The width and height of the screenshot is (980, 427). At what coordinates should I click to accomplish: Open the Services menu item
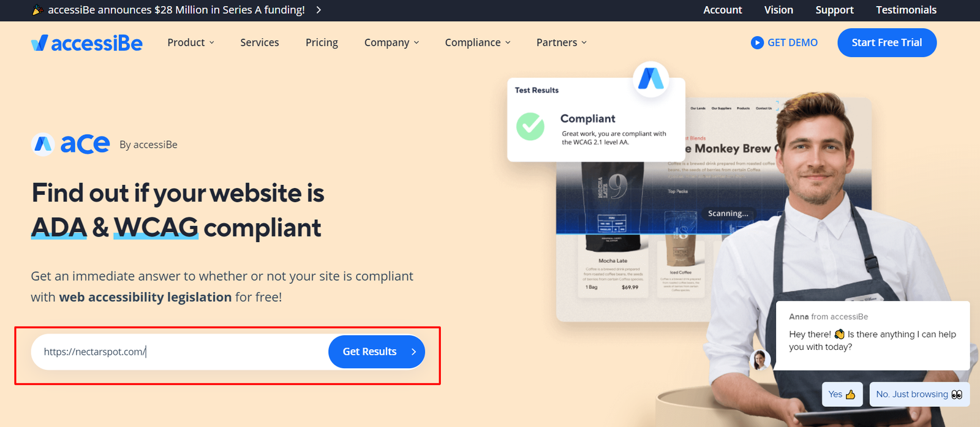coord(260,42)
